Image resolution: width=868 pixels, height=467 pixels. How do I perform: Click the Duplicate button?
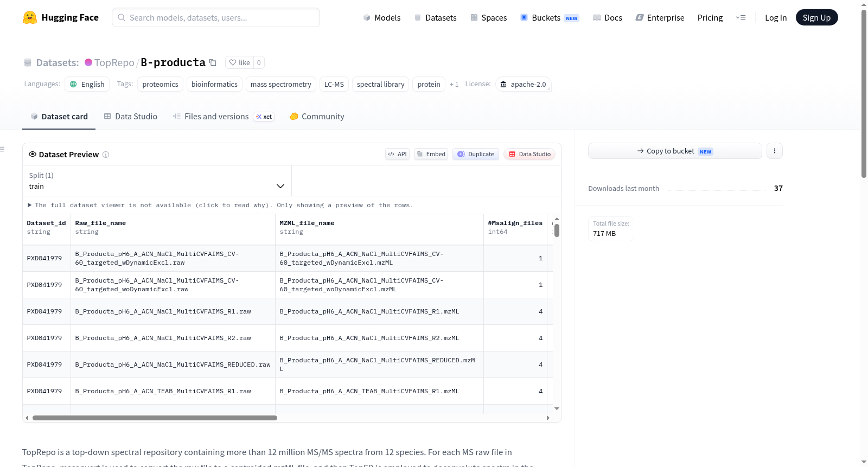476,154
